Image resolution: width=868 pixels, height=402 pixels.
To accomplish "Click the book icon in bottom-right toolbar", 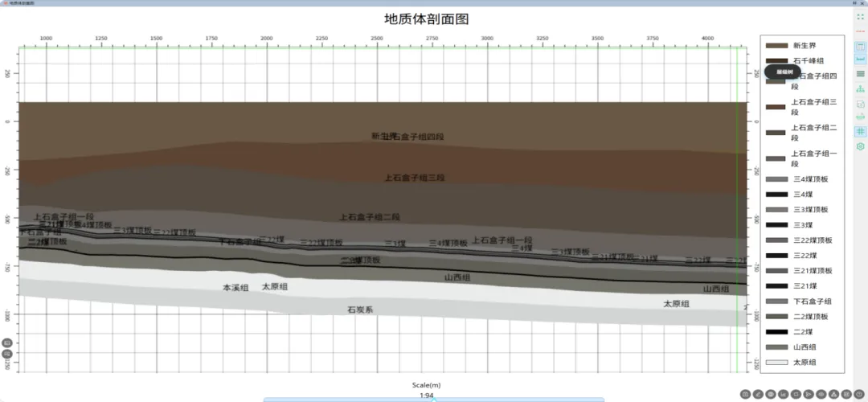I will tap(745, 394).
